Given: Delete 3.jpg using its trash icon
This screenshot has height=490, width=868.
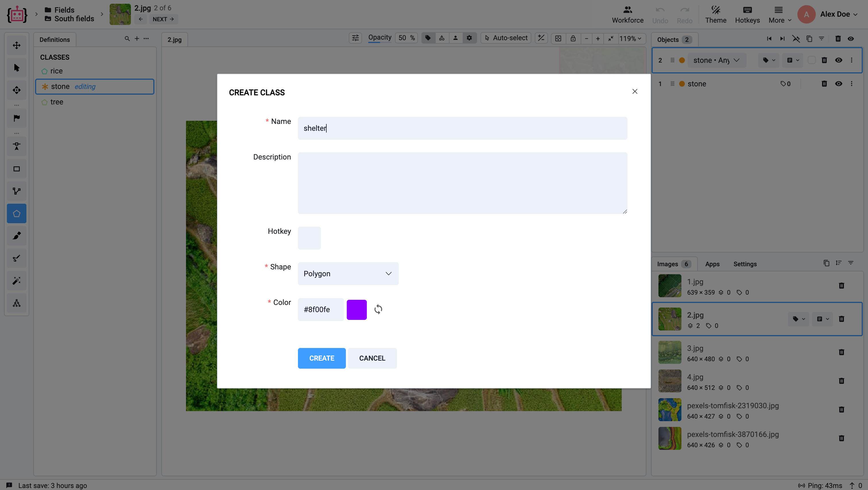Looking at the screenshot, I should click(841, 352).
